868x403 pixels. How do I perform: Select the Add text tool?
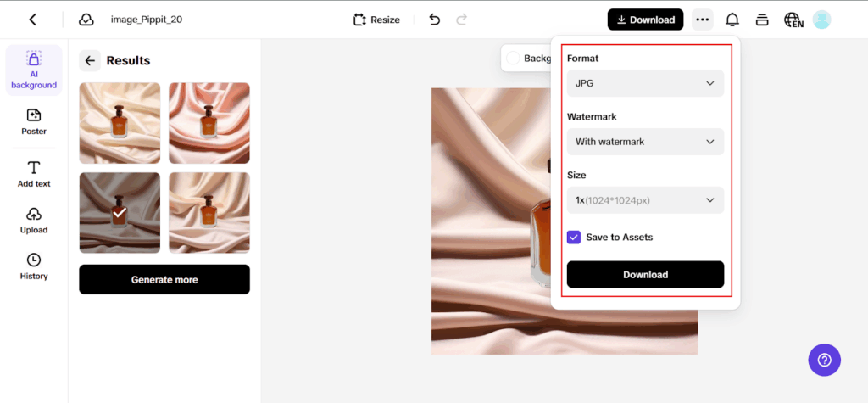point(34,174)
